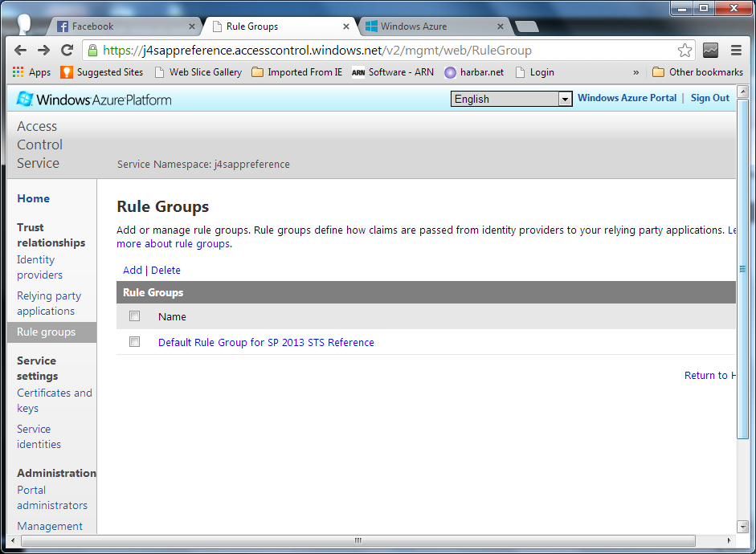Open Software - ARN bookmark
This screenshot has width=756, height=554.
(393, 72)
